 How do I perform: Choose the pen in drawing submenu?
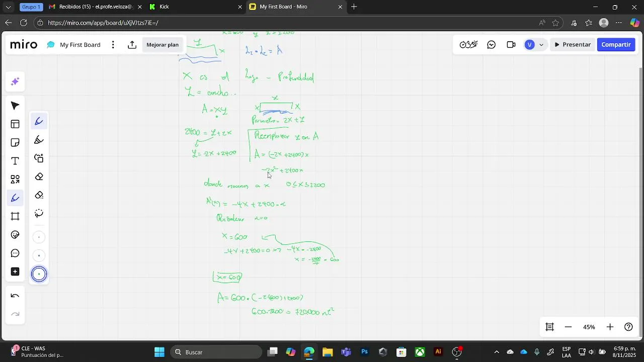pos(39,121)
